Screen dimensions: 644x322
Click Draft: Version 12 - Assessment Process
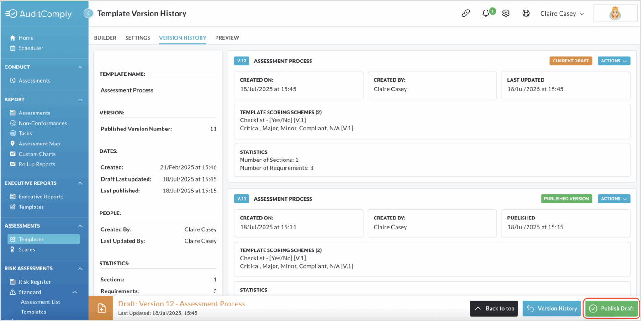[x=181, y=304]
